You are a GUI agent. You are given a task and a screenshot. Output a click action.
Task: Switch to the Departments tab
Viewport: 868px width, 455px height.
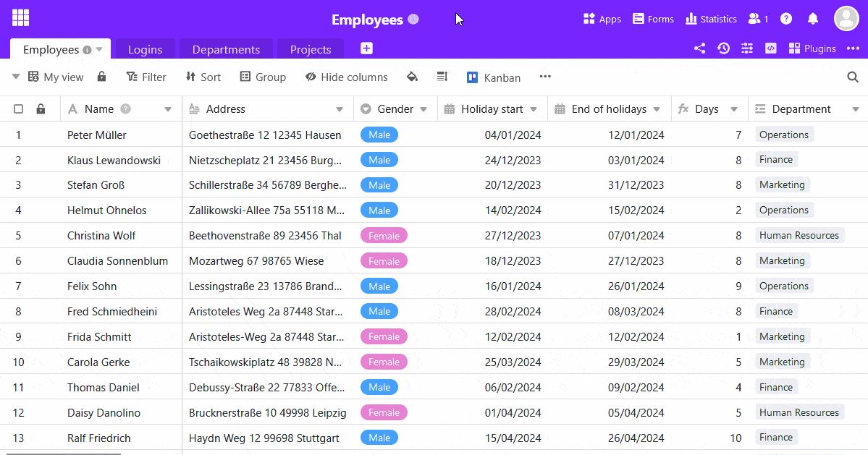226,49
